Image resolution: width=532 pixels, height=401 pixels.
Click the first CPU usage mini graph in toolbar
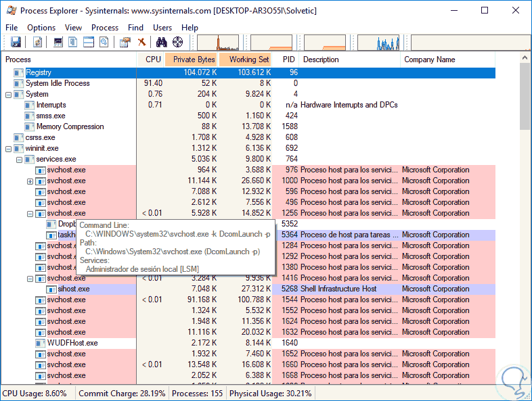click(x=217, y=43)
